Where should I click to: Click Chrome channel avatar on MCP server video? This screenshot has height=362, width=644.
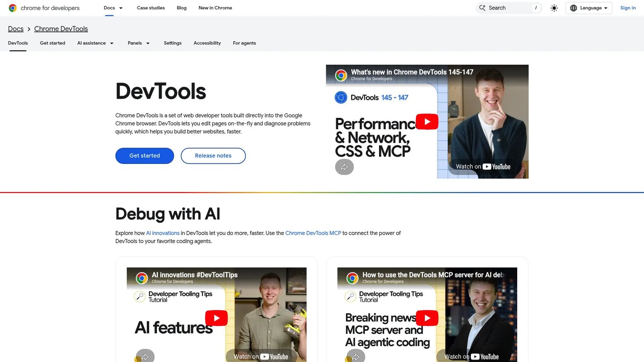[x=352, y=278]
